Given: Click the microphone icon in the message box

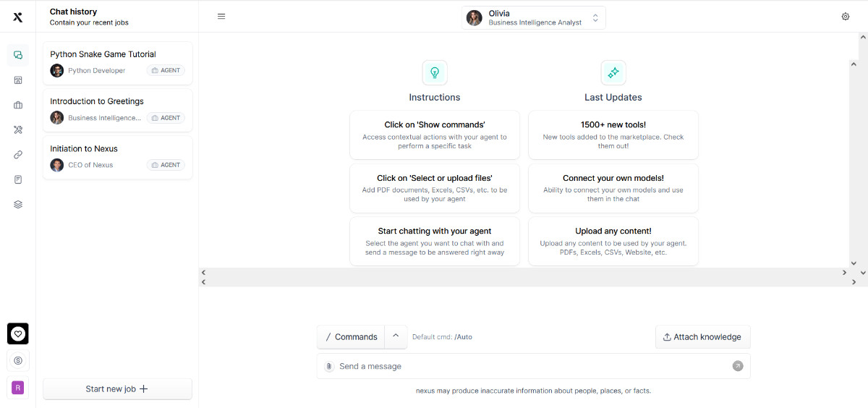Looking at the screenshot, I should pos(329,366).
